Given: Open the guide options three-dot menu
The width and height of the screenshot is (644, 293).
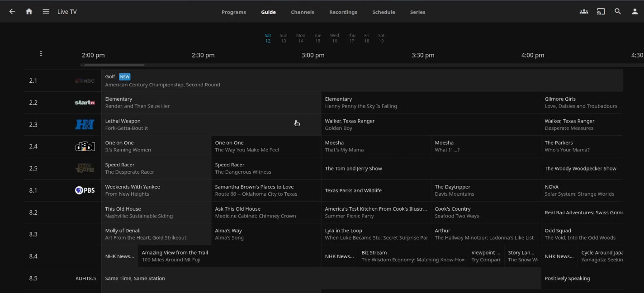Looking at the screenshot, I should [41, 54].
